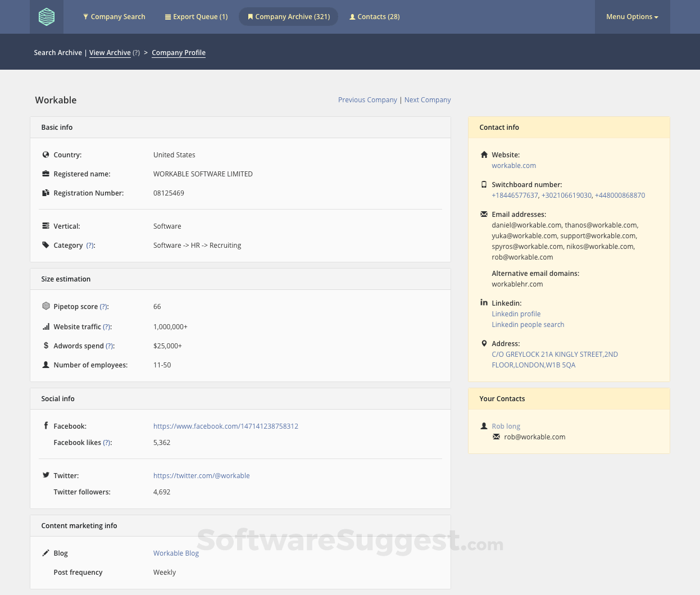Open the Facebook likes help (?)
Image resolution: width=700 pixels, height=595 pixels.
(x=107, y=443)
